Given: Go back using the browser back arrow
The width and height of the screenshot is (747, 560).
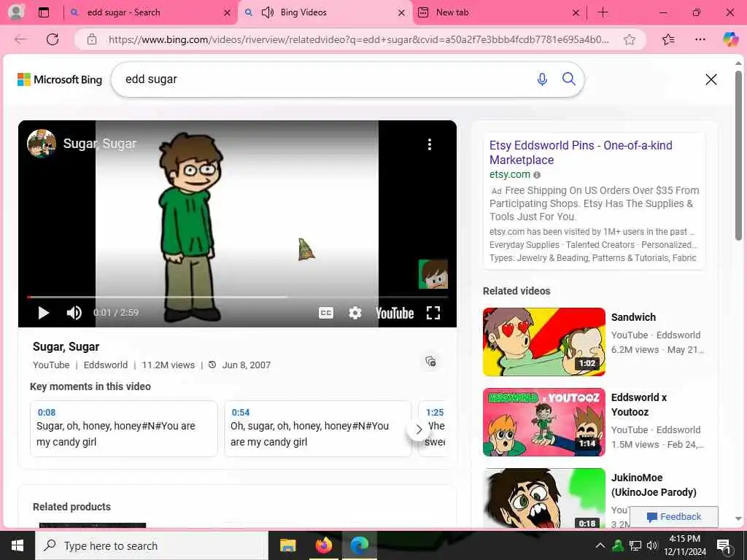Looking at the screenshot, I should (x=20, y=39).
